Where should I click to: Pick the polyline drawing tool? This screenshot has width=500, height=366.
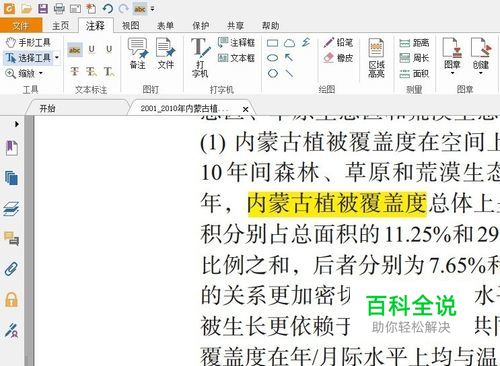[x=306, y=42]
